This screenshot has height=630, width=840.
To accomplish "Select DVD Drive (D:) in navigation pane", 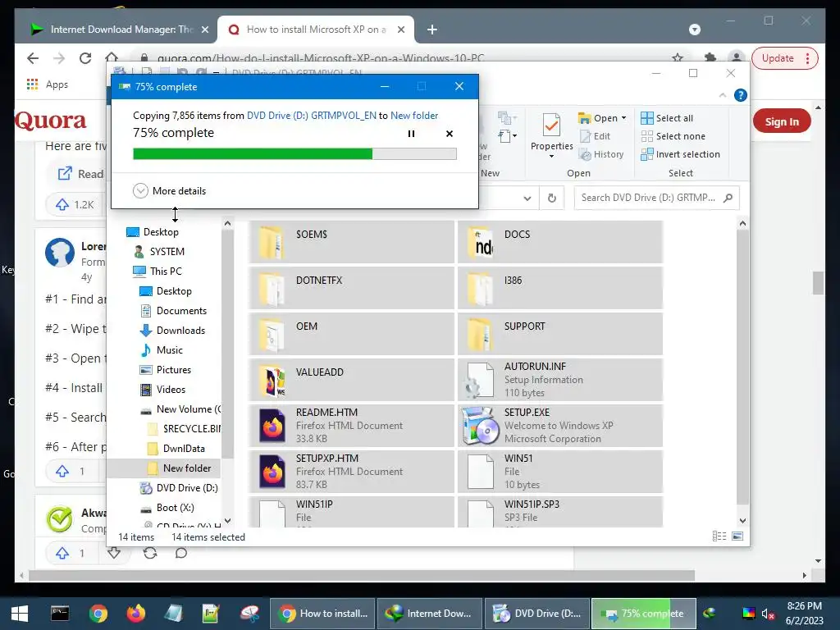I will coord(179,488).
